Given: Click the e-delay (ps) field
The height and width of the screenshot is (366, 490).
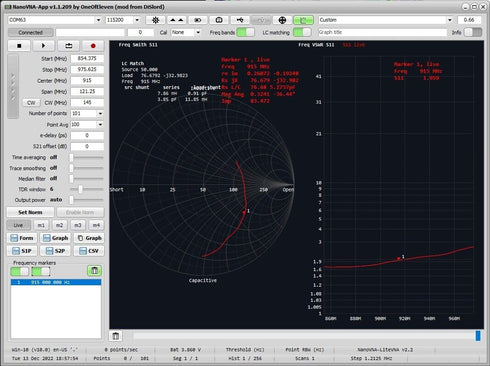Looking at the screenshot, I should click(87, 135).
